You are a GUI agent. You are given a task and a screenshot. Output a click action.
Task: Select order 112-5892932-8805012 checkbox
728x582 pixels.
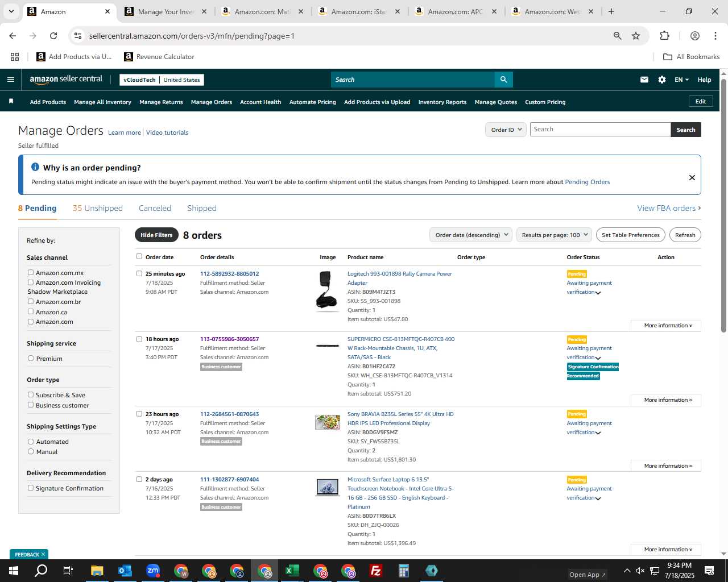click(x=139, y=273)
